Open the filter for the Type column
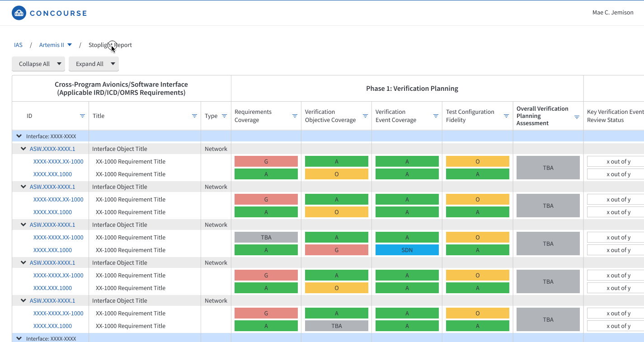Viewport: 644px width, 342px height. (x=224, y=116)
